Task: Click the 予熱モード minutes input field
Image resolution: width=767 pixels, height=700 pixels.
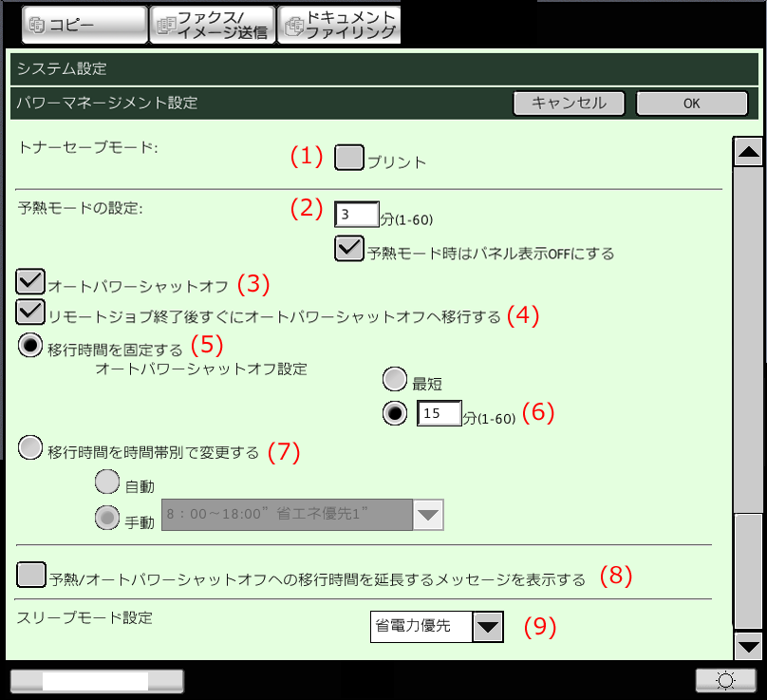Action: point(358,216)
